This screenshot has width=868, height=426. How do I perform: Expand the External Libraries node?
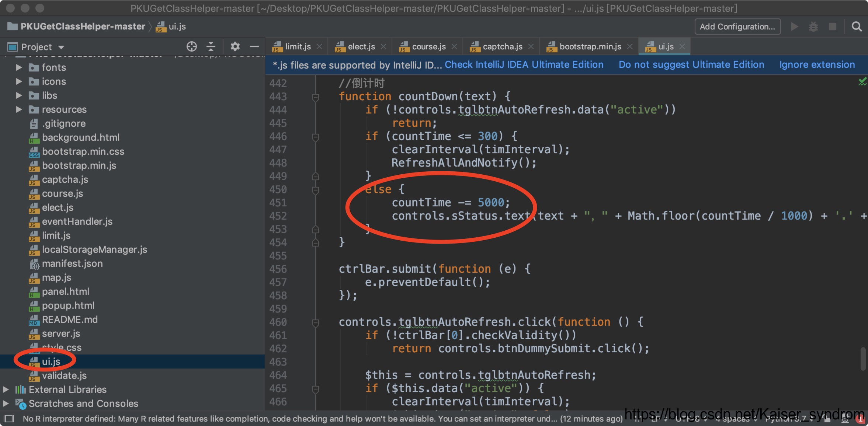6,390
